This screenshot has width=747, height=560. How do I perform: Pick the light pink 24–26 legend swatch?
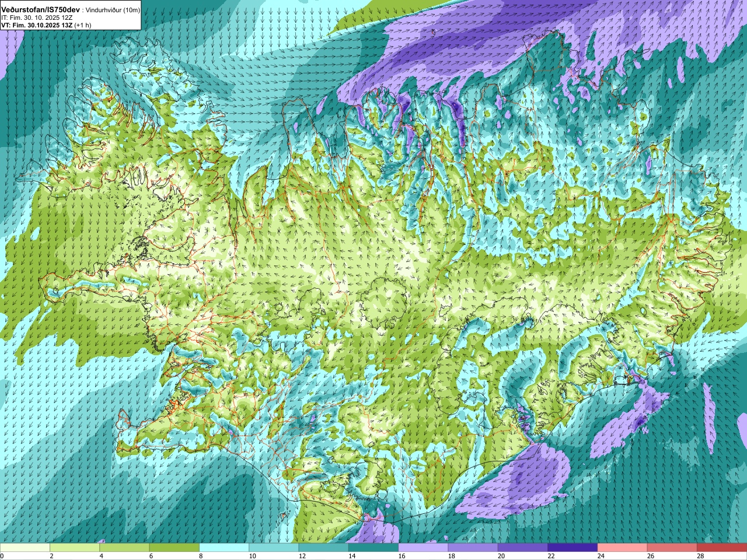[623, 548]
